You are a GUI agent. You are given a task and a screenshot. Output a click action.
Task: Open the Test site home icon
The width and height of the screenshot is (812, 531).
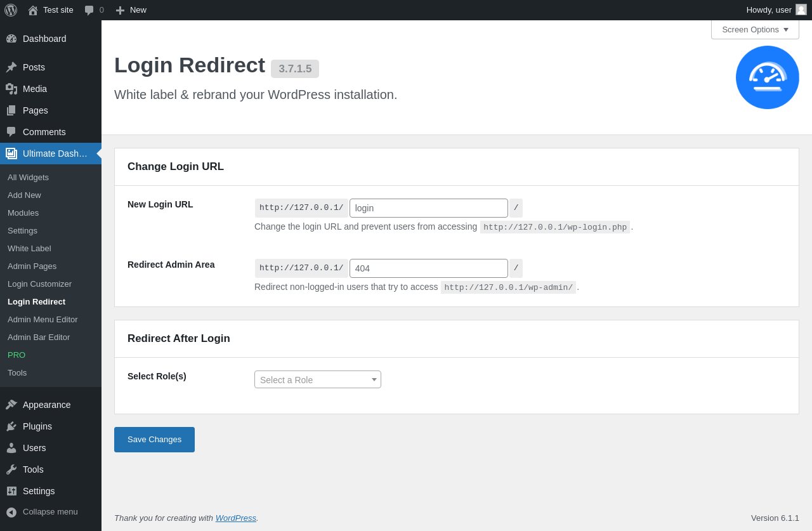click(33, 10)
